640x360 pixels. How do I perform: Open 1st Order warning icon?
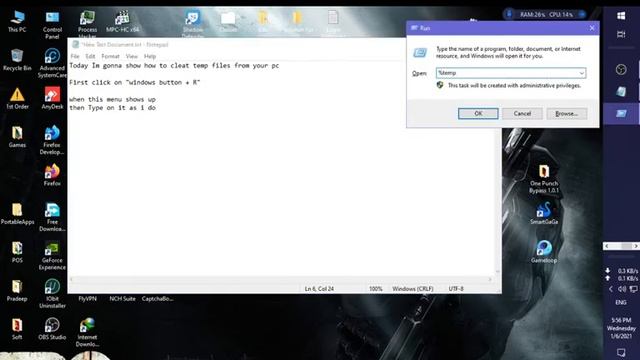[x=17, y=98]
